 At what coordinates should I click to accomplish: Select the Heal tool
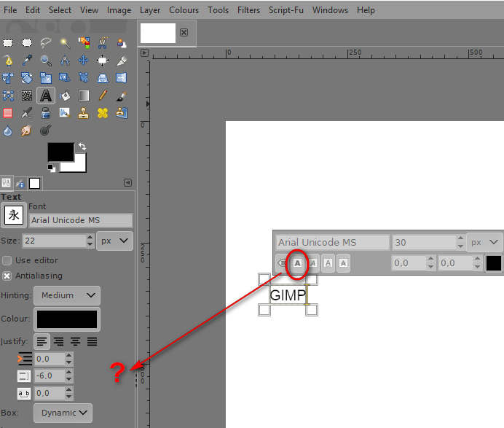(102, 113)
